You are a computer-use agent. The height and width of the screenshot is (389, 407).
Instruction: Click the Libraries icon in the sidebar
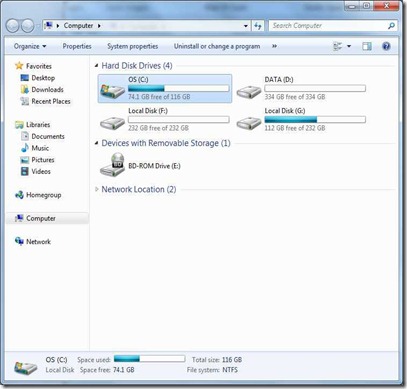click(19, 125)
